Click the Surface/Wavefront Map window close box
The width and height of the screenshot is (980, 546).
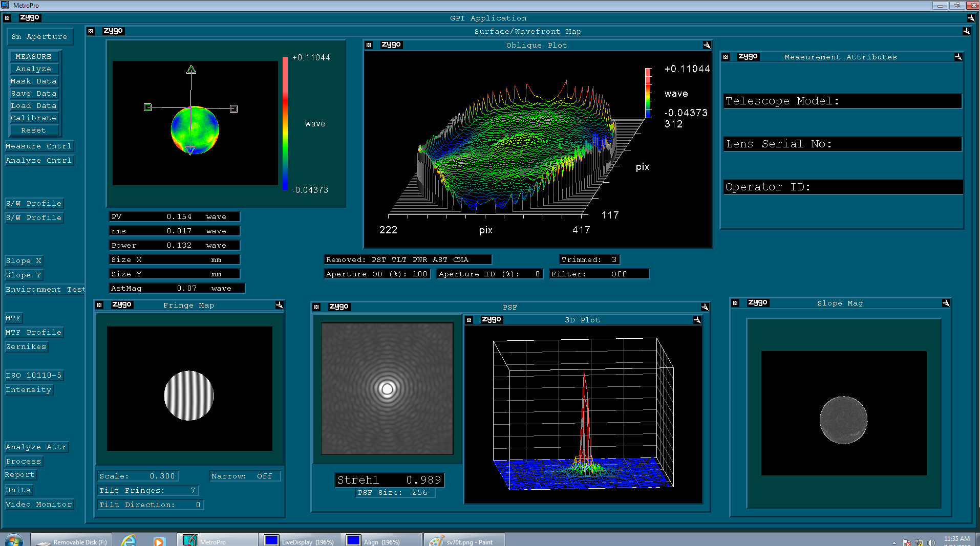91,31
